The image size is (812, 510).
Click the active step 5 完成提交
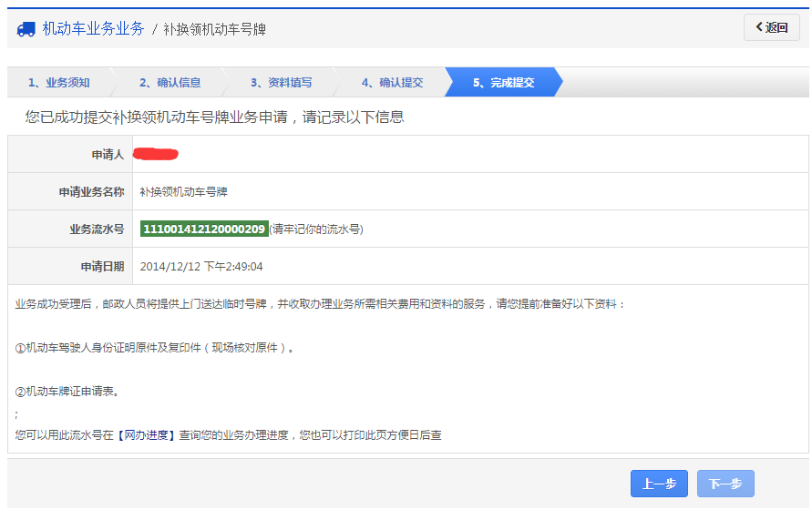click(503, 82)
